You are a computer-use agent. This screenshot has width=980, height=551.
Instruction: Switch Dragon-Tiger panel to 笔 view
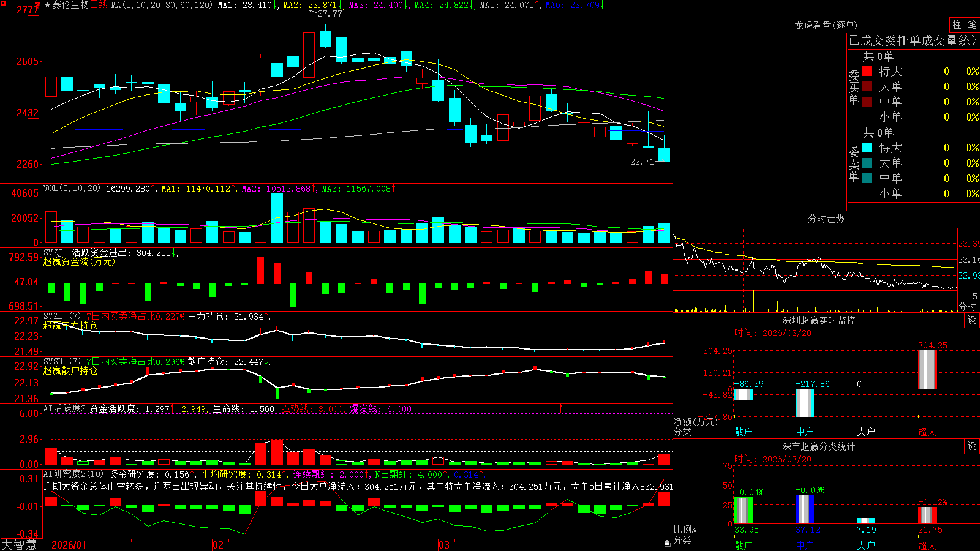pos(972,25)
